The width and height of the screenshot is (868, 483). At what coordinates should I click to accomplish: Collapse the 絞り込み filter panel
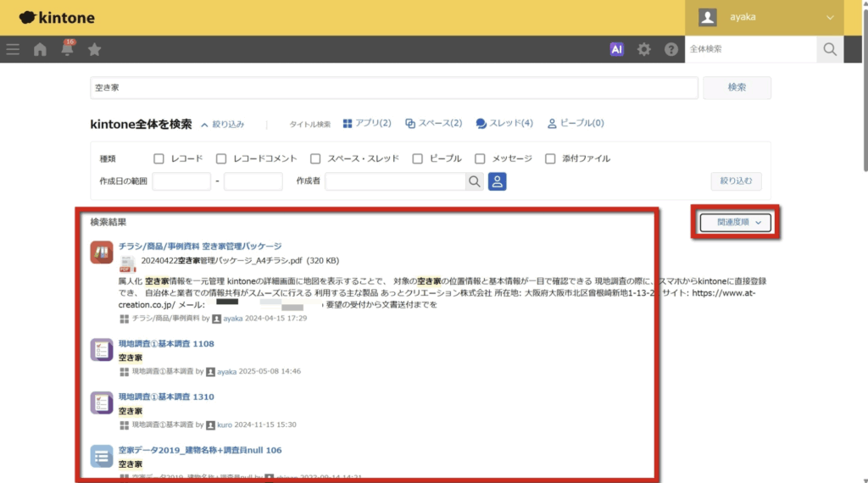coord(223,125)
